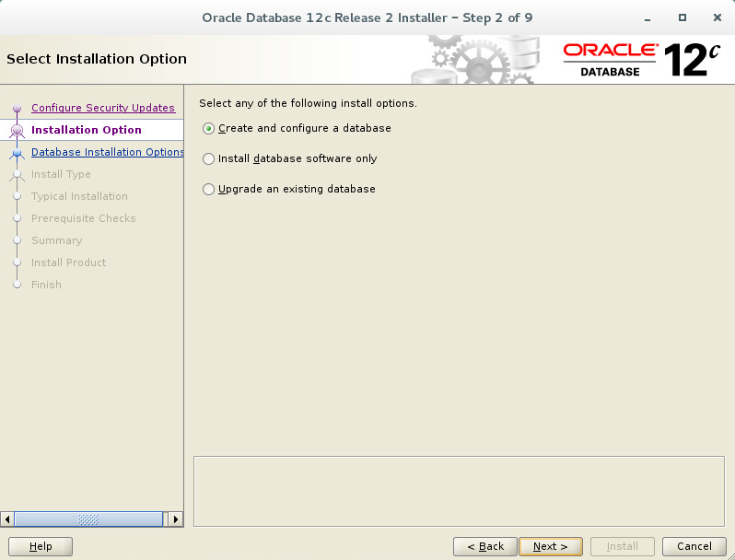This screenshot has height=560, width=735.
Task: Click the Installation Option step entry
Action: 87,130
